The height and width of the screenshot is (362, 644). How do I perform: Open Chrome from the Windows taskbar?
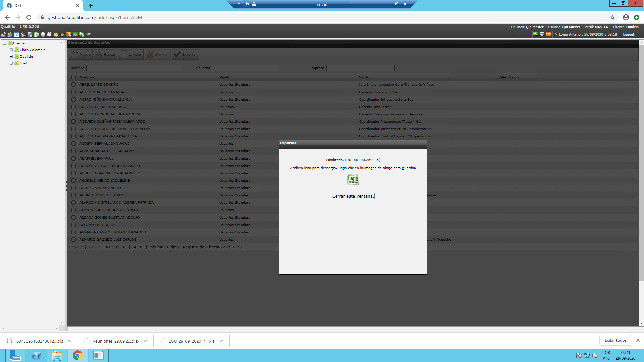tap(77, 355)
